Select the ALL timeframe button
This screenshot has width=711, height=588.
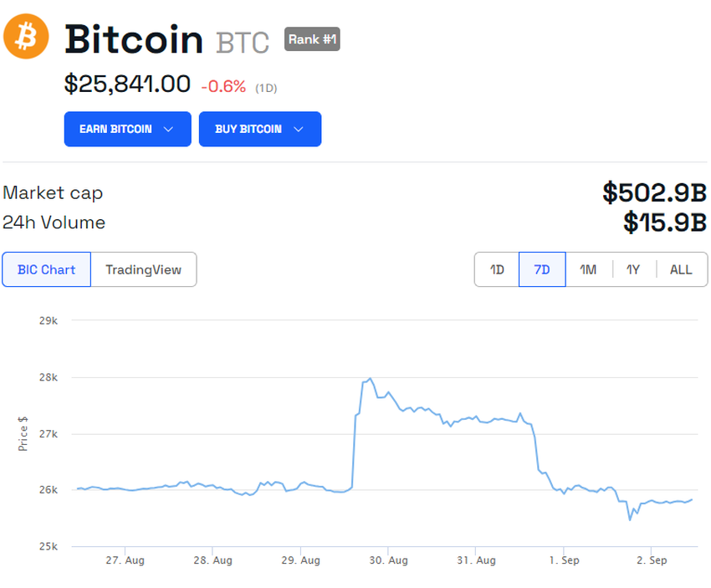tap(681, 269)
